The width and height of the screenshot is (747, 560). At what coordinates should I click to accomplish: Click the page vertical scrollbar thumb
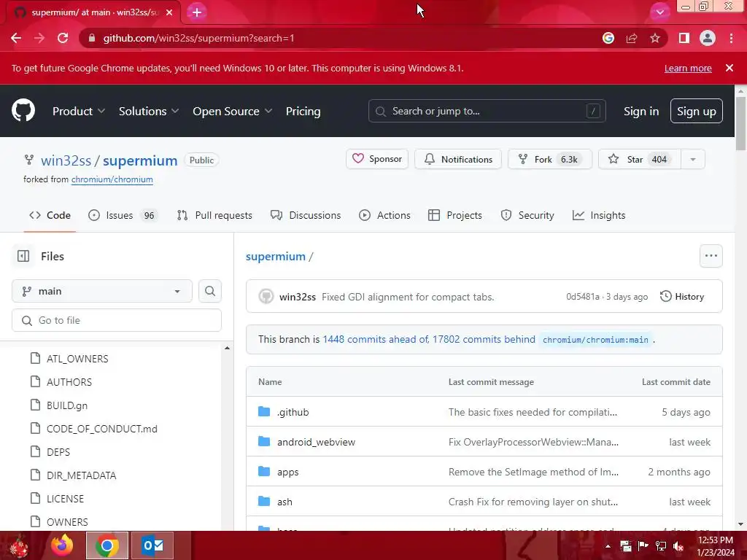[x=741, y=123]
